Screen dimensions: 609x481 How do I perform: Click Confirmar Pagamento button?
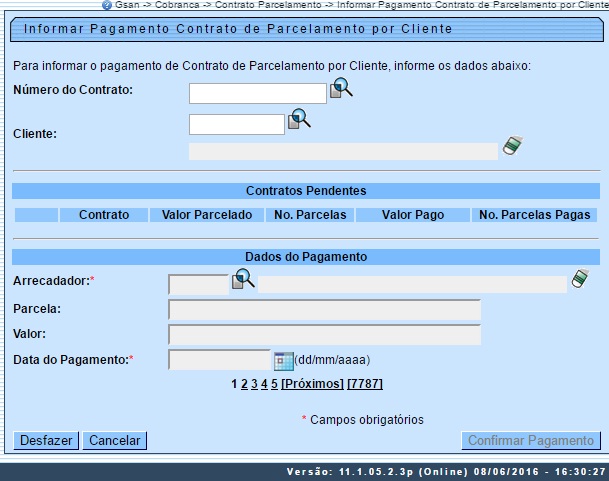pyautogui.click(x=531, y=441)
